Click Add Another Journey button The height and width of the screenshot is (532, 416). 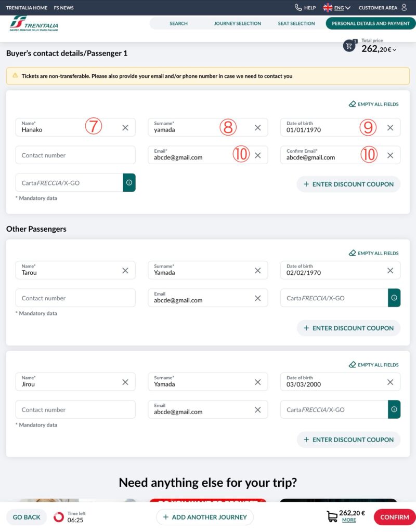pyautogui.click(x=205, y=517)
